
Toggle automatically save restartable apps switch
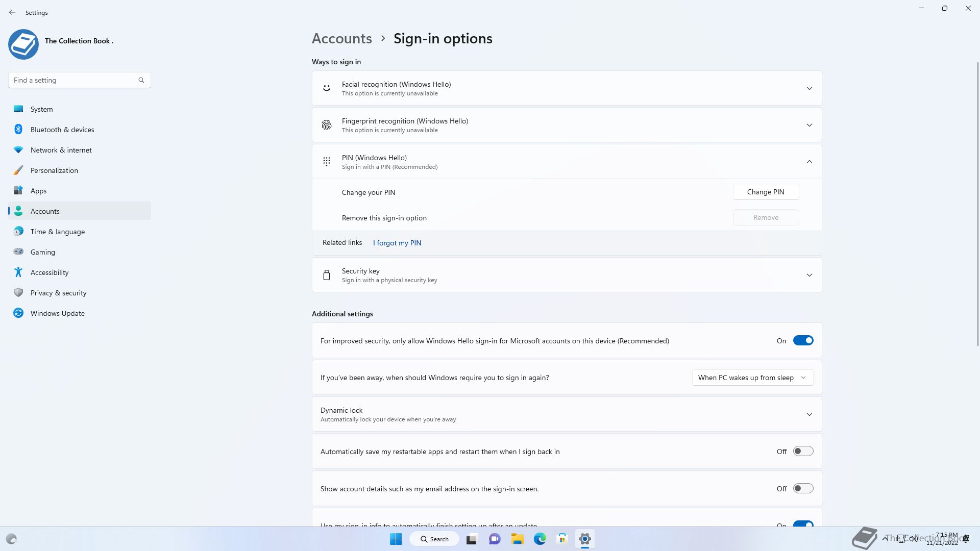803,451
